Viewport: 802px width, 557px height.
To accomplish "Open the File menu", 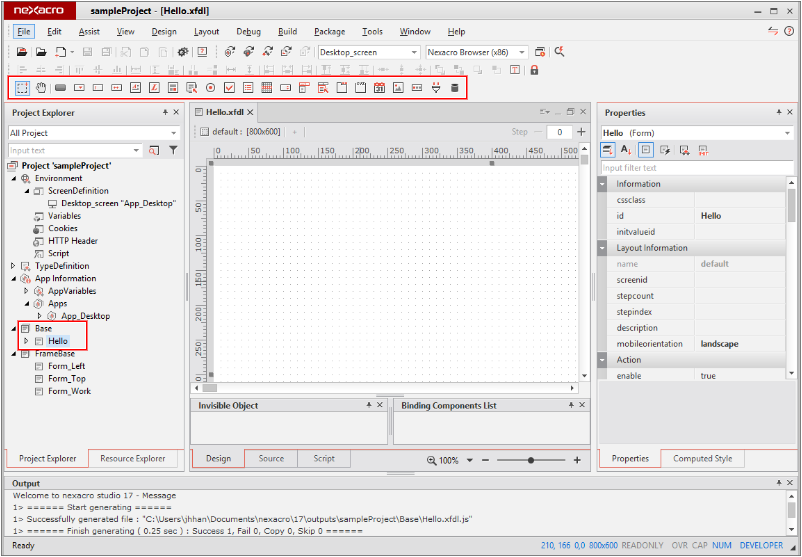I will (24, 32).
